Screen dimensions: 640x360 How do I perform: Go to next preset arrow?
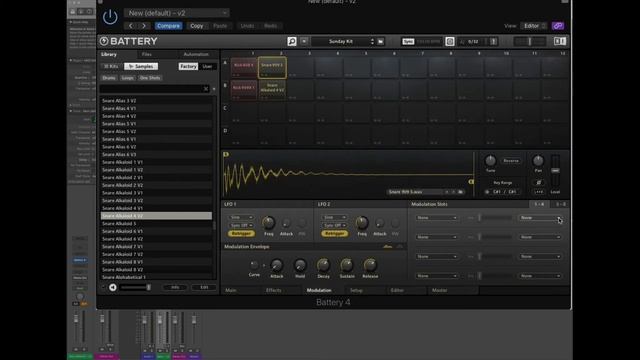coord(144,26)
